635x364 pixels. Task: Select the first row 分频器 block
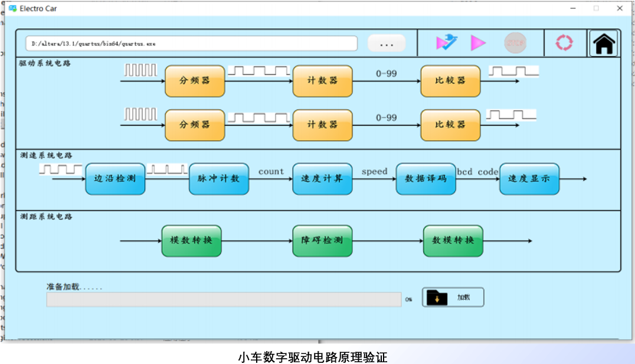(195, 81)
